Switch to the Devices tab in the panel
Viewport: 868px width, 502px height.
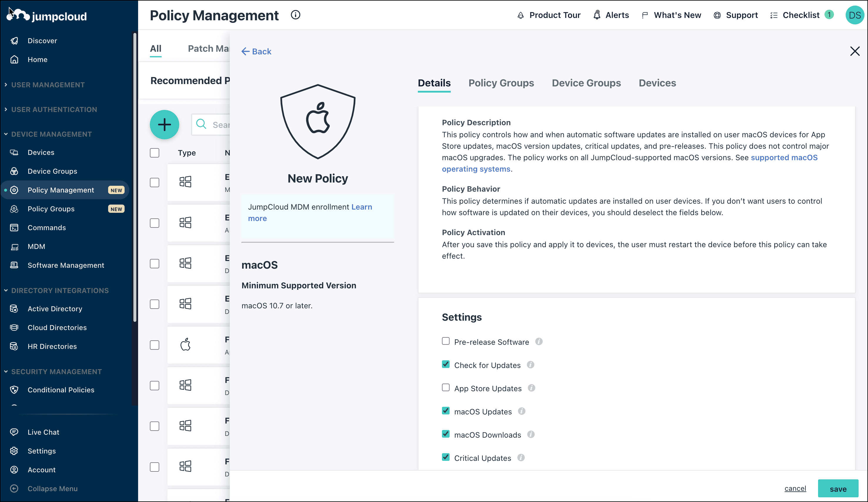(x=657, y=83)
